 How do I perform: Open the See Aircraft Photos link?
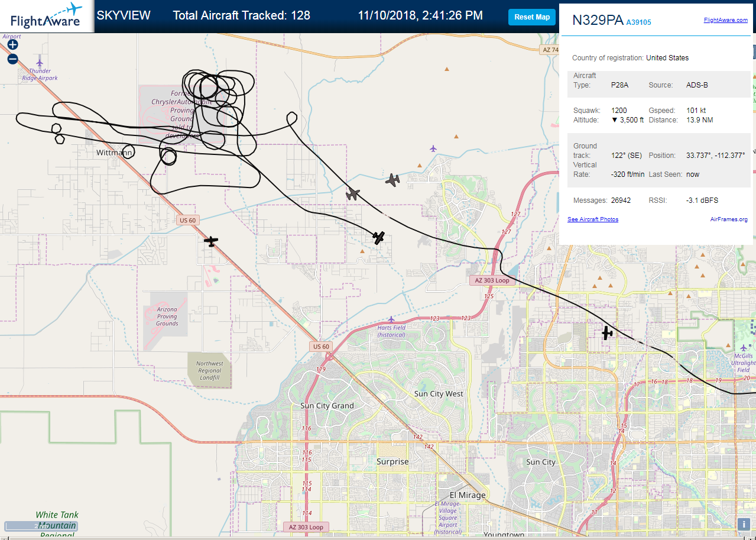[x=593, y=219]
